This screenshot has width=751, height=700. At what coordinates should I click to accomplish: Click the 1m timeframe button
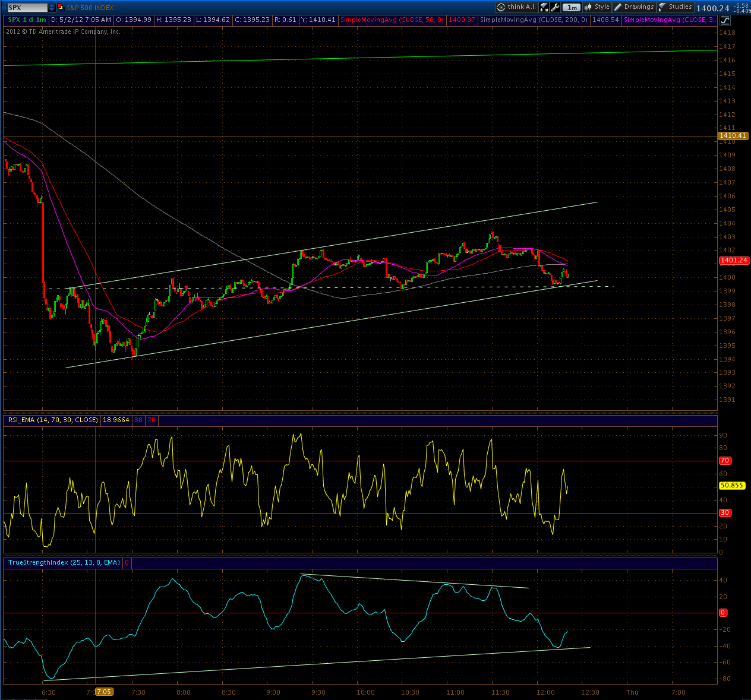point(572,8)
